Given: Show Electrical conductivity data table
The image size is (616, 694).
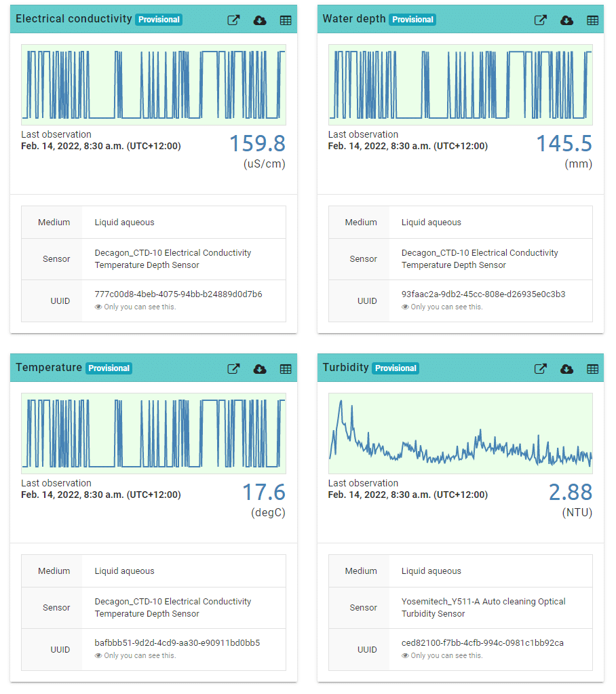Looking at the screenshot, I should click(x=286, y=20).
